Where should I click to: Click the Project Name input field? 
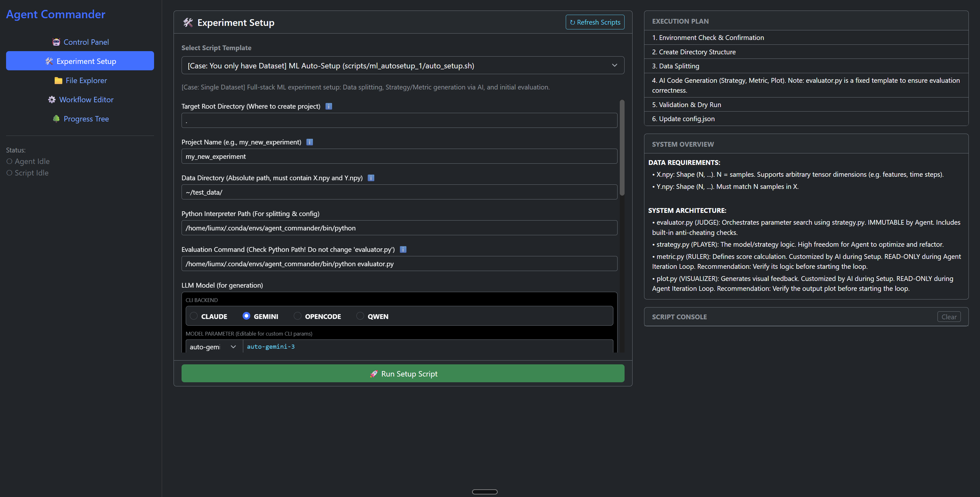(399, 156)
